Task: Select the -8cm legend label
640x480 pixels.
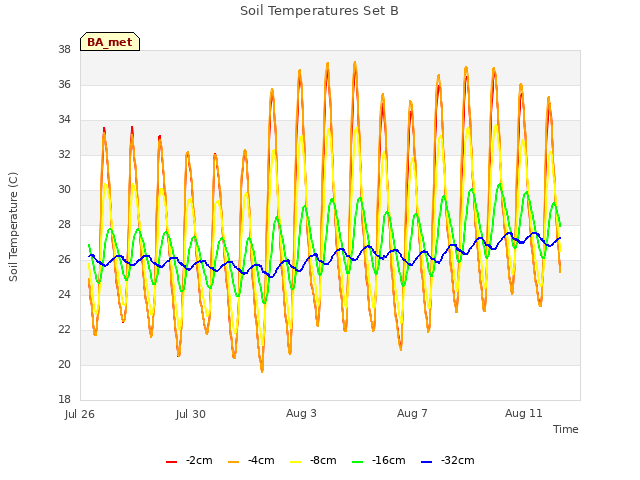Action: point(323,460)
